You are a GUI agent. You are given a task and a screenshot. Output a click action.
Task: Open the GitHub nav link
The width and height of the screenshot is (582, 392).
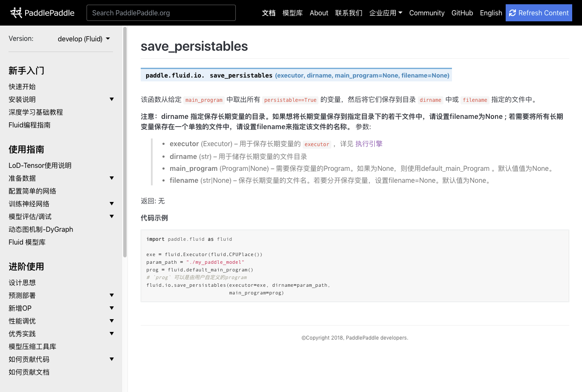click(462, 13)
